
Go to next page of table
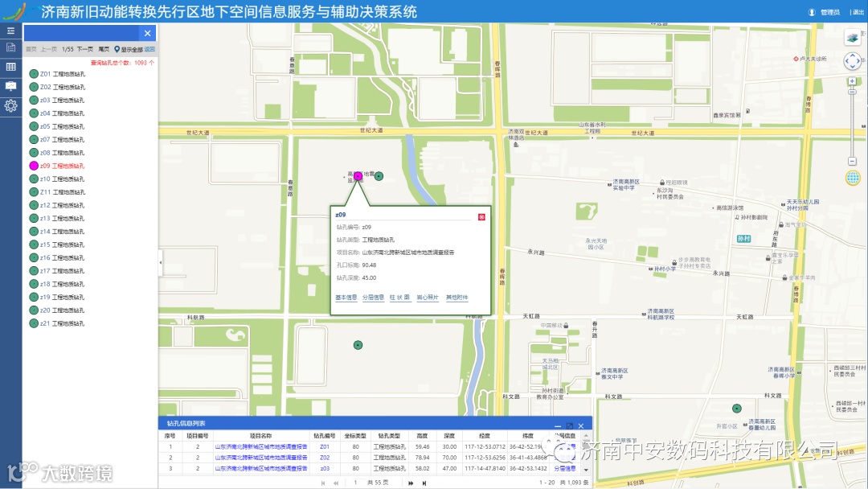(411, 483)
